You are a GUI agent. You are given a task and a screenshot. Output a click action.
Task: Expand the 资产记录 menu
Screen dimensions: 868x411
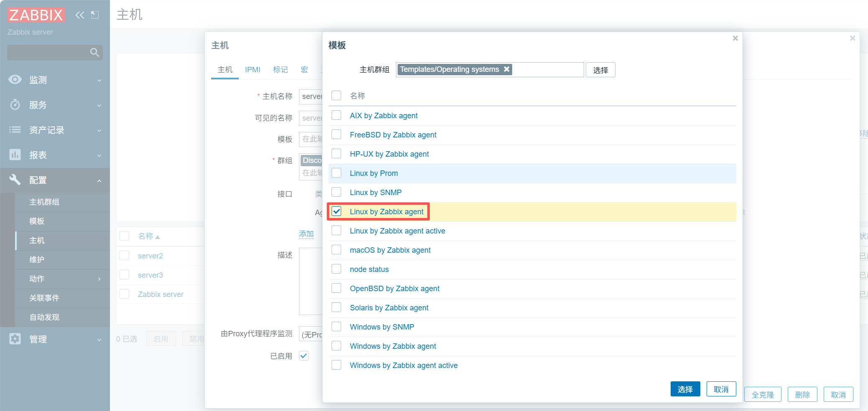click(x=99, y=130)
